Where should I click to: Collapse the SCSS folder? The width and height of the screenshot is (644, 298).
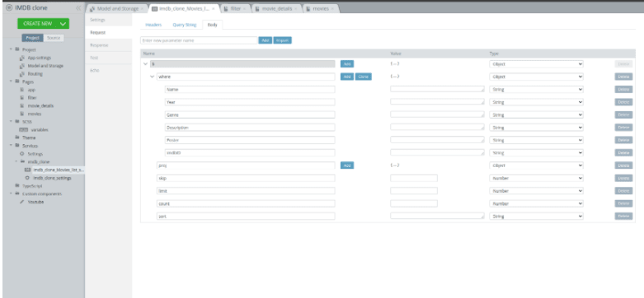11,122
